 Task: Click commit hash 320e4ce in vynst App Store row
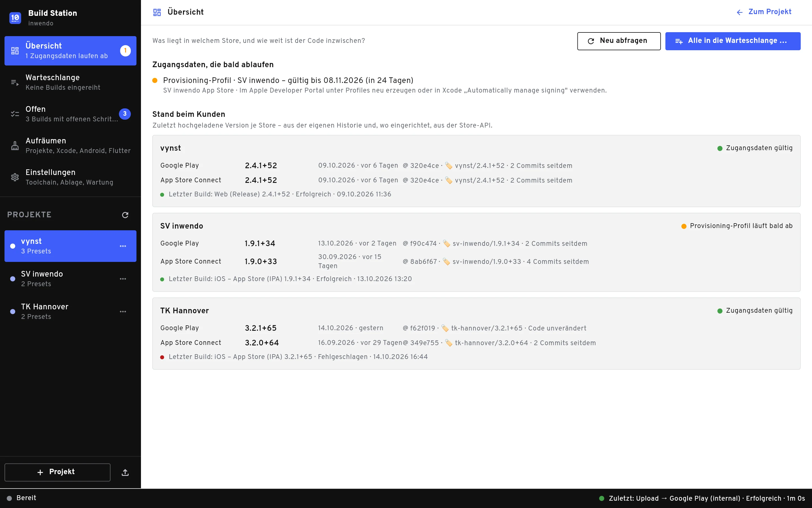[424, 180]
